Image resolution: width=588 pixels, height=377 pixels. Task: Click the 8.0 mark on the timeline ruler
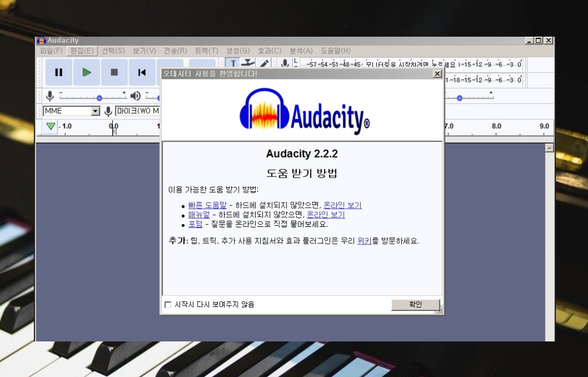497,126
